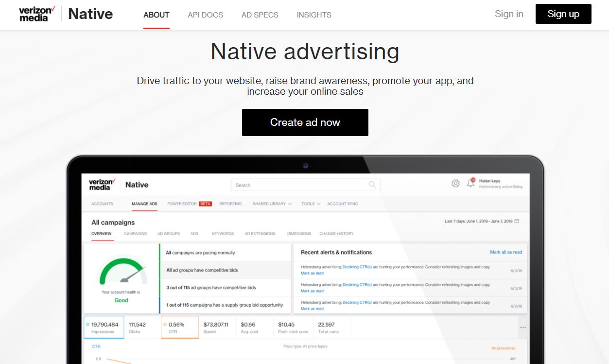609x364 pixels.
Task: Click 'All ad groups have competitive bids' row
Action: 225,270
